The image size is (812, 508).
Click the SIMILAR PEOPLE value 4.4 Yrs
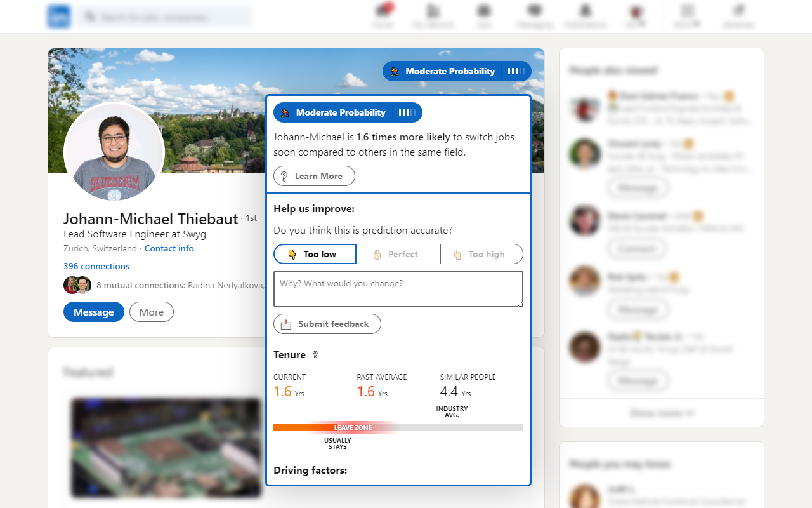(x=455, y=392)
